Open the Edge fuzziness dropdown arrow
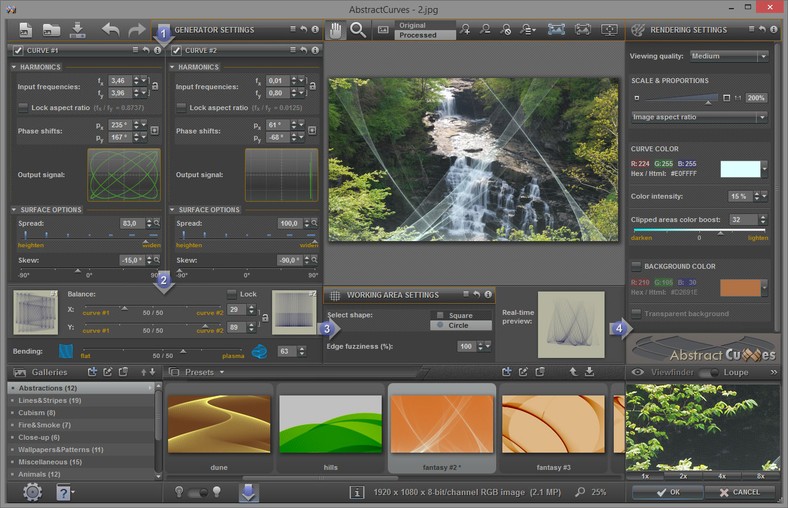The height and width of the screenshot is (508, 788). 487,346
